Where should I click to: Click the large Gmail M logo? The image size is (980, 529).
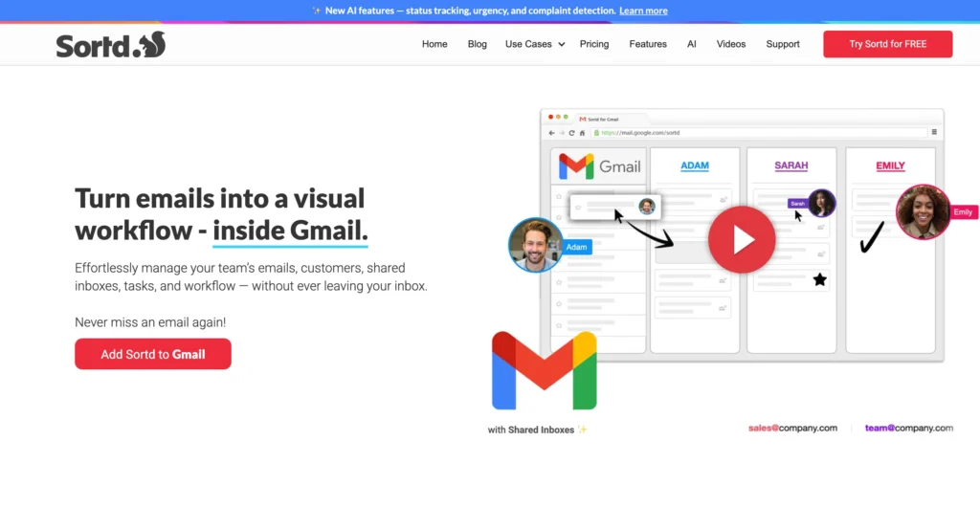tap(545, 370)
